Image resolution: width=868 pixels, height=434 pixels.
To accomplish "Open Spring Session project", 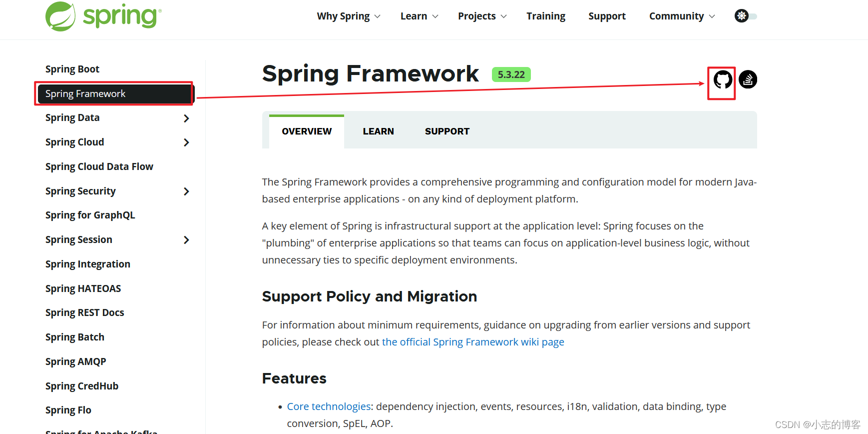I will [x=79, y=239].
